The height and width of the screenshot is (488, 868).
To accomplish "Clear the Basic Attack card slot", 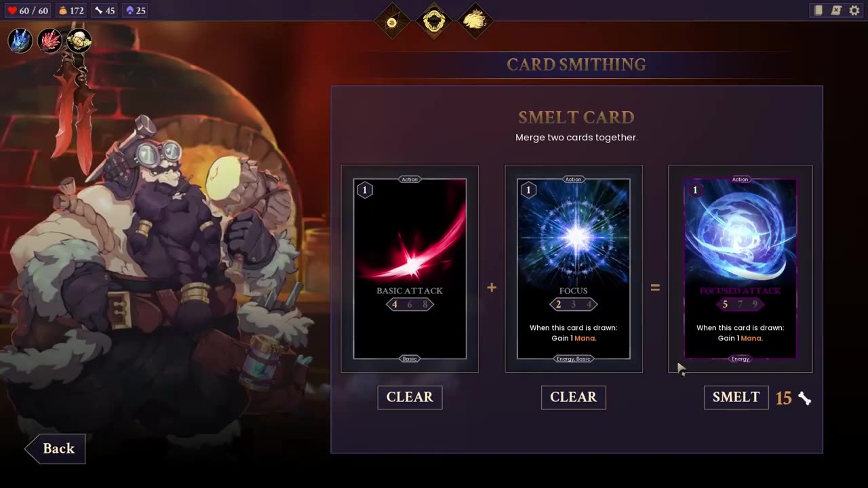I will [x=410, y=397].
